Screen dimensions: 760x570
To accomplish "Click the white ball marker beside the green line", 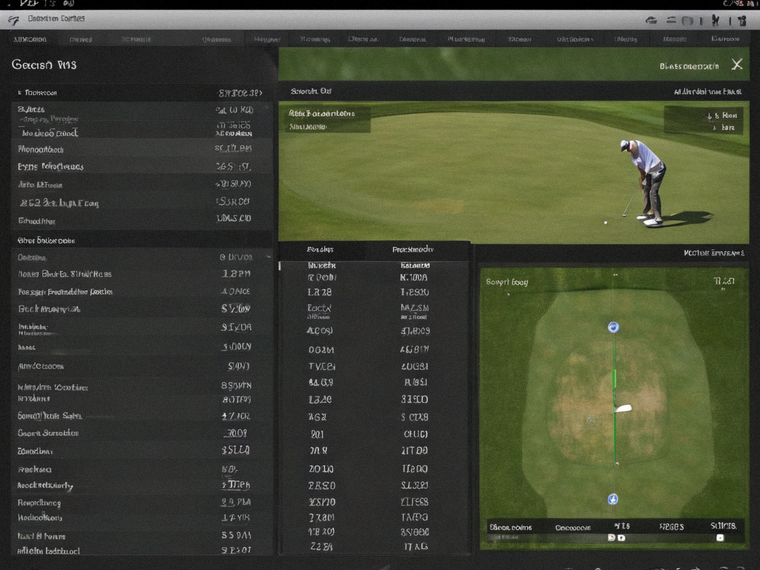I will 624,409.
